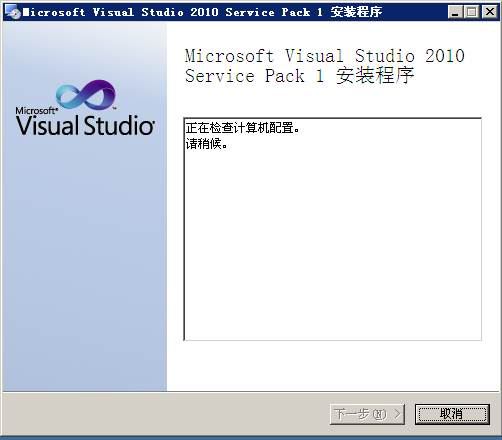Click the "Service Pack 1 安装程序" heading line
502x440 pixels.
click(x=300, y=76)
